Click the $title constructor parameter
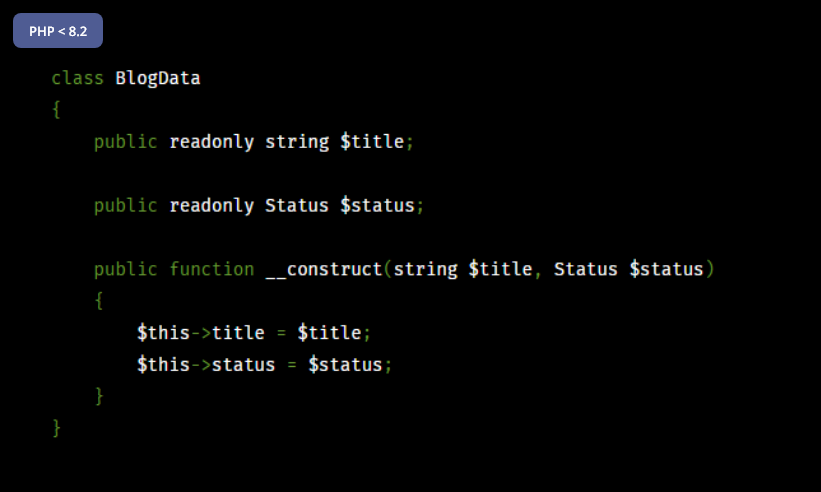The width and height of the screenshot is (821, 492). point(501,270)
